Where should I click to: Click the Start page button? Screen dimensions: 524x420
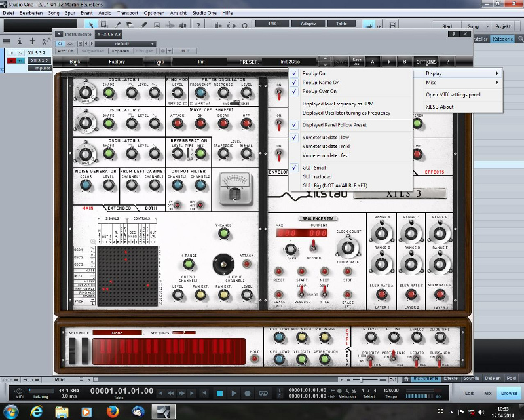(447, 26)
